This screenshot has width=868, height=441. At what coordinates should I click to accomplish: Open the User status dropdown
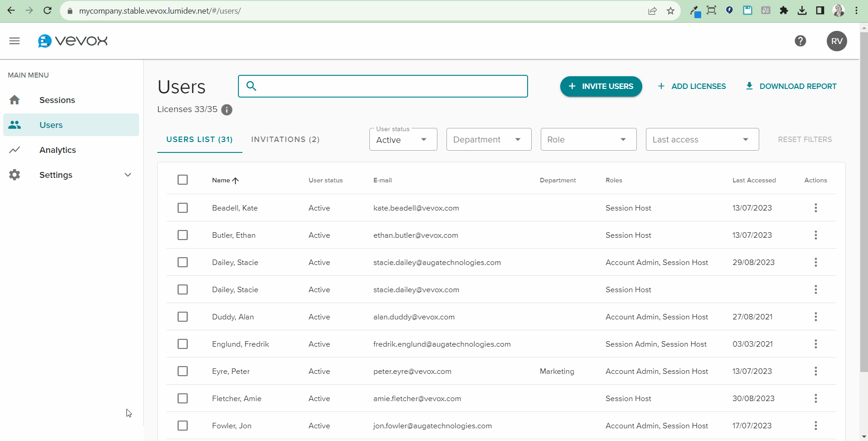(403, 139)
